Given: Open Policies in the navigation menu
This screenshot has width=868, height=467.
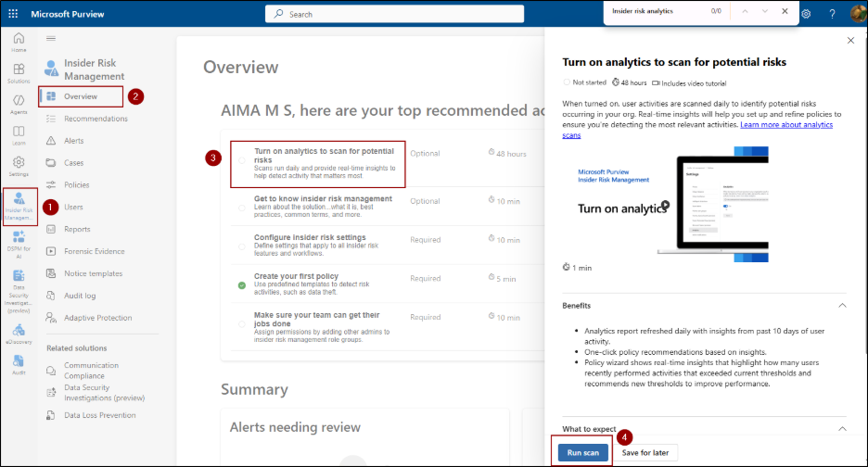Looking at the screenshot, I should (76, 184).
